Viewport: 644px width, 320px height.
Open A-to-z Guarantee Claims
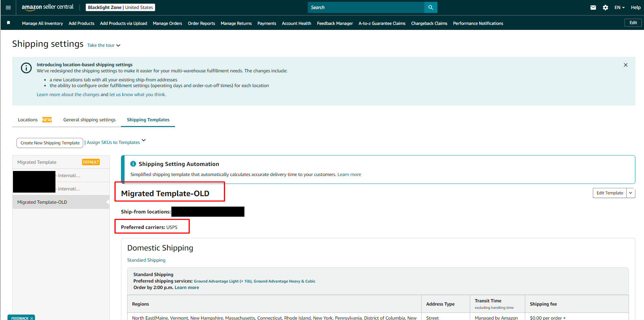pyautogui.click(x=382, y=23)
